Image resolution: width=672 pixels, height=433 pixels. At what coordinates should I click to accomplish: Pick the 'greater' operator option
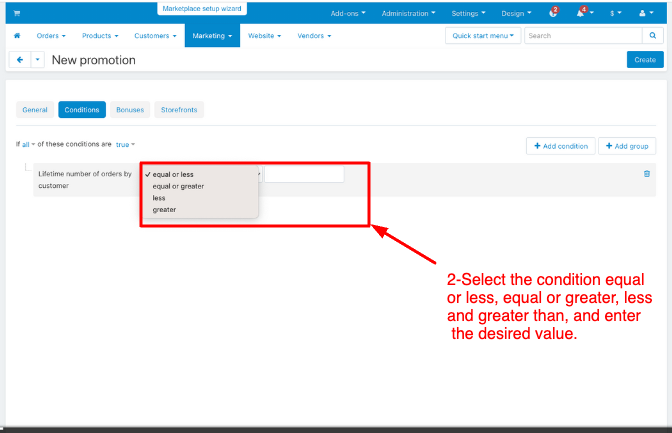click(164, 210)
